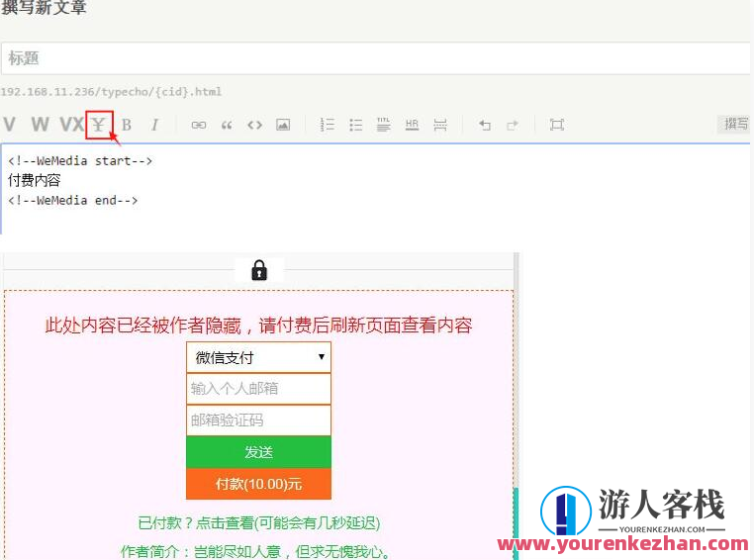Click the 作者简介 description text
The image size is (754, 560).
tap(255, 551)
